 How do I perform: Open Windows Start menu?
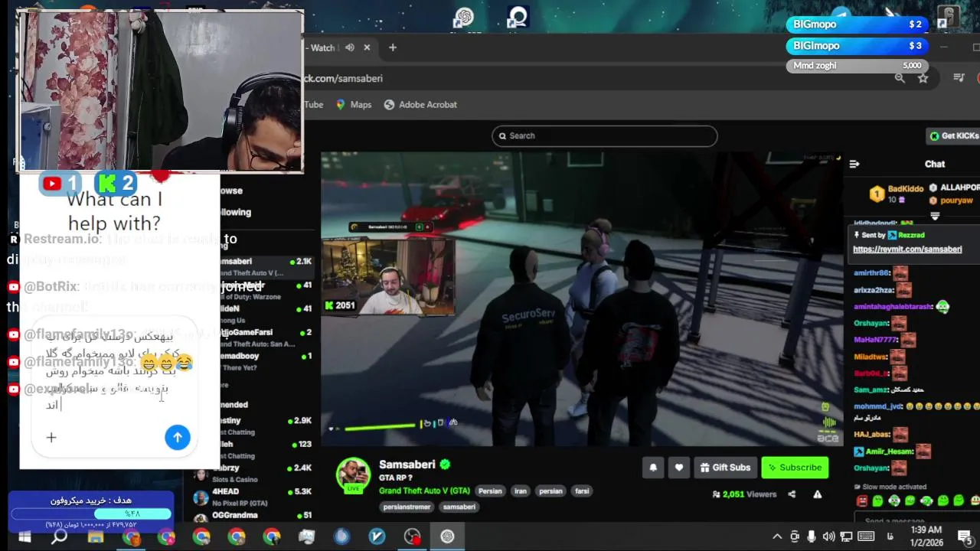pos(24,536)
